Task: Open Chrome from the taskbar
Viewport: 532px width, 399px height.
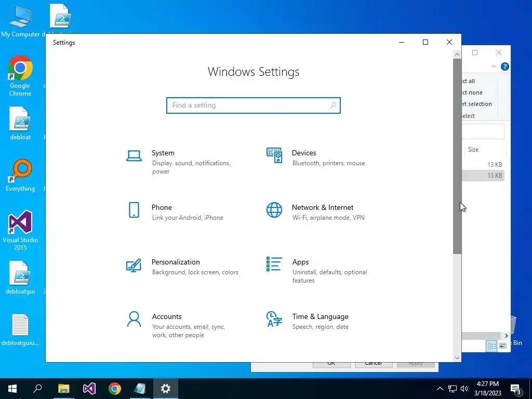Action: pyautogui.click(x=115, y=389)
